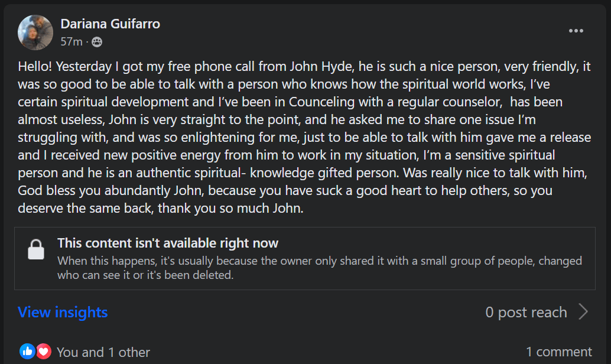The image size is (611, 364).
Task: Open the three-dot post options menu
Action: click(x=576, y=31)
